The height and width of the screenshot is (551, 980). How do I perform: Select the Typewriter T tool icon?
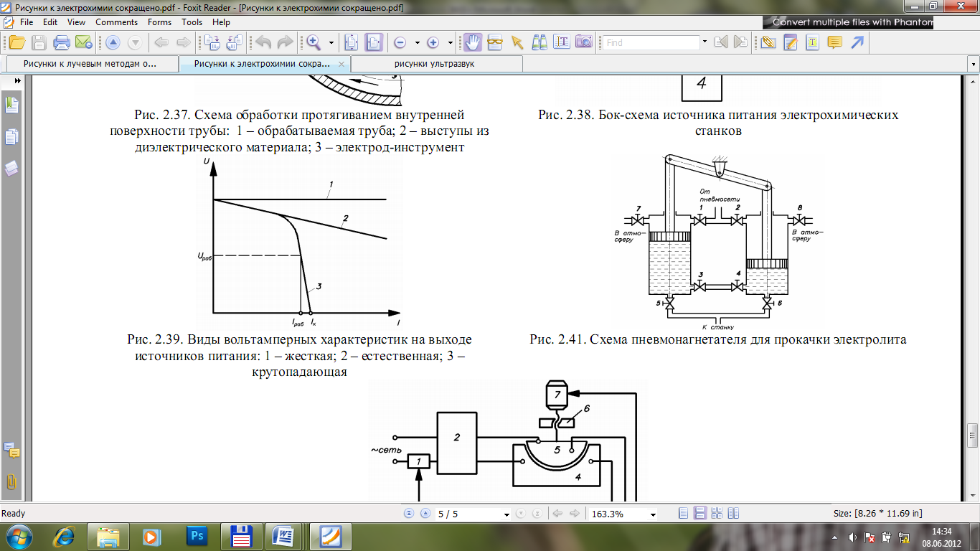[812, 42]
